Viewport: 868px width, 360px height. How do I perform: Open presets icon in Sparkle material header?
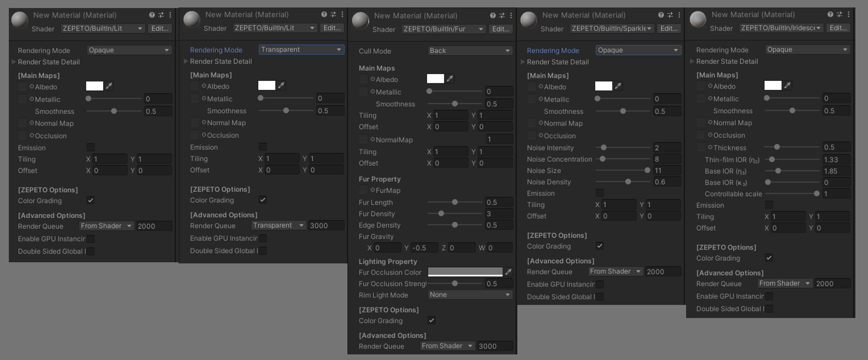click(x=670, y=15)
